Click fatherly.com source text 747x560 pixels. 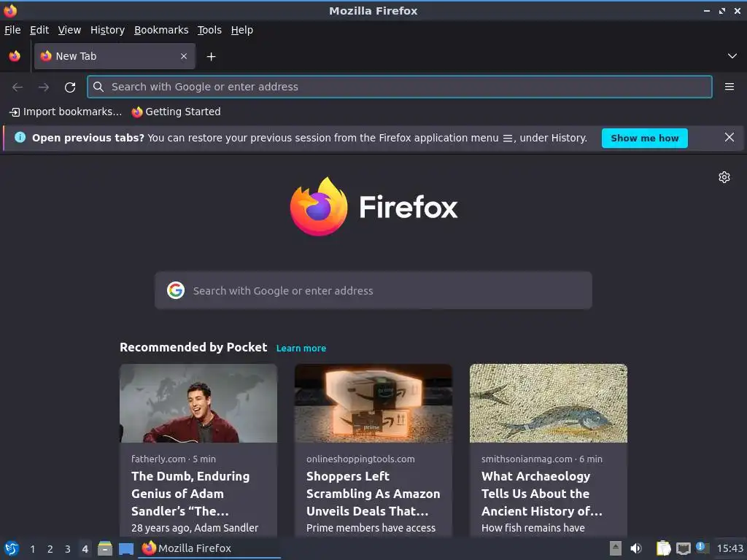(x=158, y=459)
